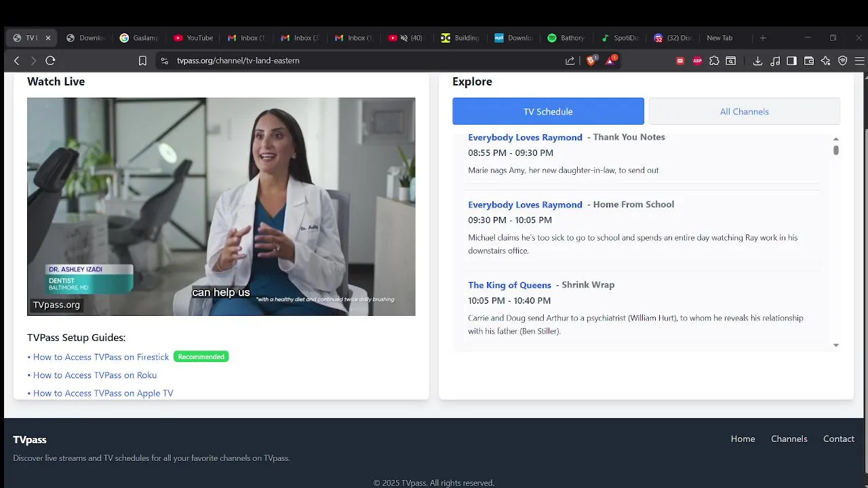Open the footer Home link
The image size is (868, 488).
743,439
